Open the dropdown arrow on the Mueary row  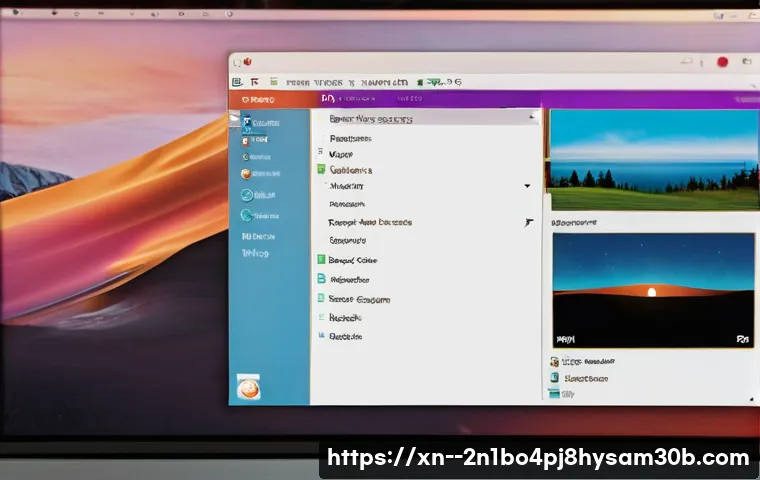click(x=527, y=186)
